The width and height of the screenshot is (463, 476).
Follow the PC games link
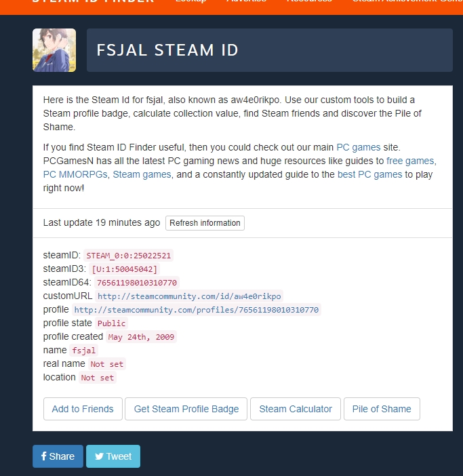[359, 147]
